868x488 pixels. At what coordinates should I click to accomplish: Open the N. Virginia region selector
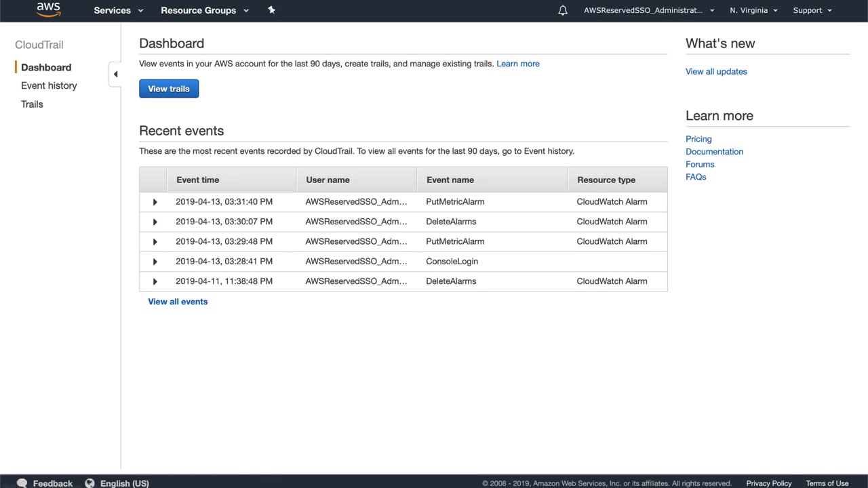pos(753,10)
